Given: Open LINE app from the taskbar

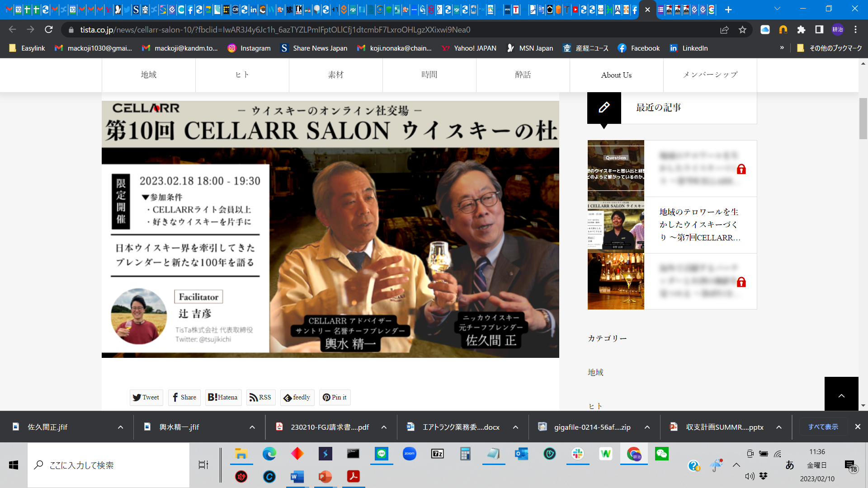Looking at the screenshot, I should 382,454.
